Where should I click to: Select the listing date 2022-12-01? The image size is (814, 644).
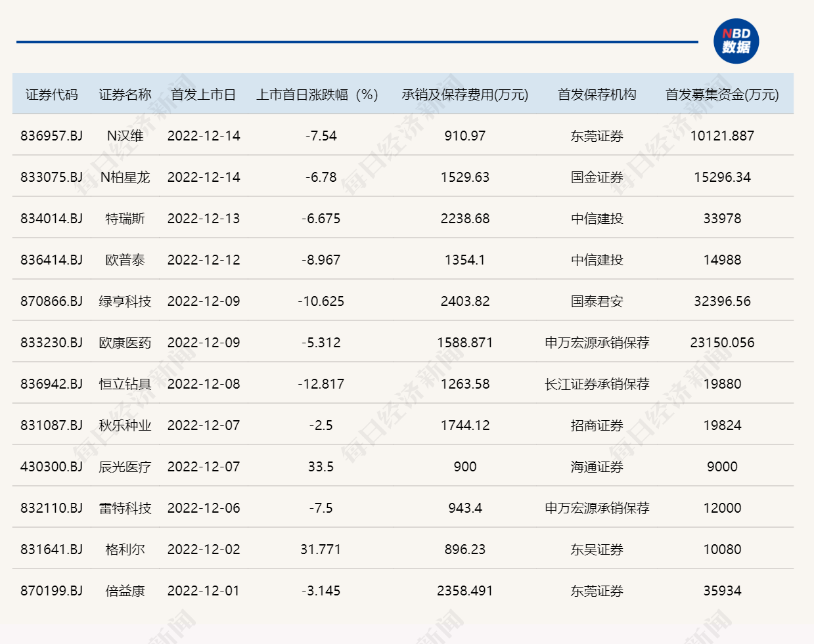click(204, 591)
